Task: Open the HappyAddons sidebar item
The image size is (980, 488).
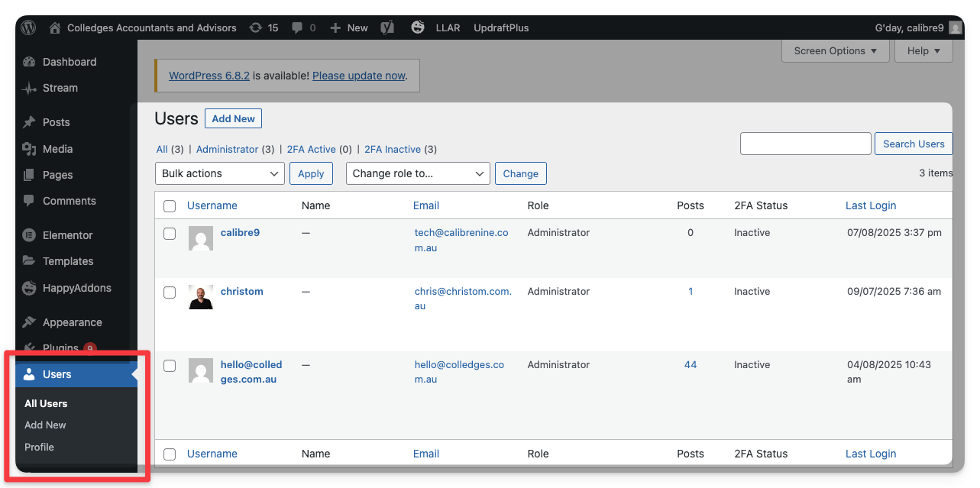Action: click(x=76, y=288)
